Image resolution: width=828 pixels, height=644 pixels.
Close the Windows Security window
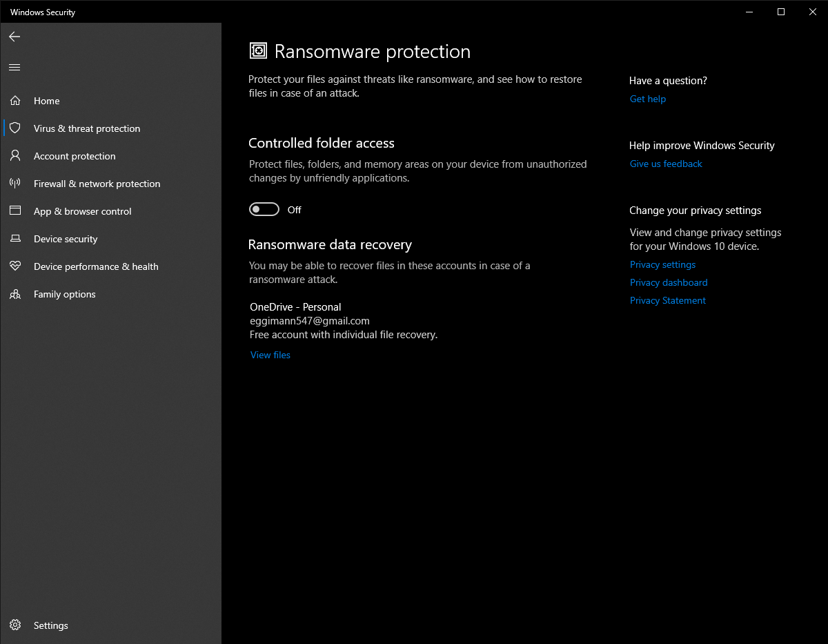pyautogui.click(x=813, y=12)
